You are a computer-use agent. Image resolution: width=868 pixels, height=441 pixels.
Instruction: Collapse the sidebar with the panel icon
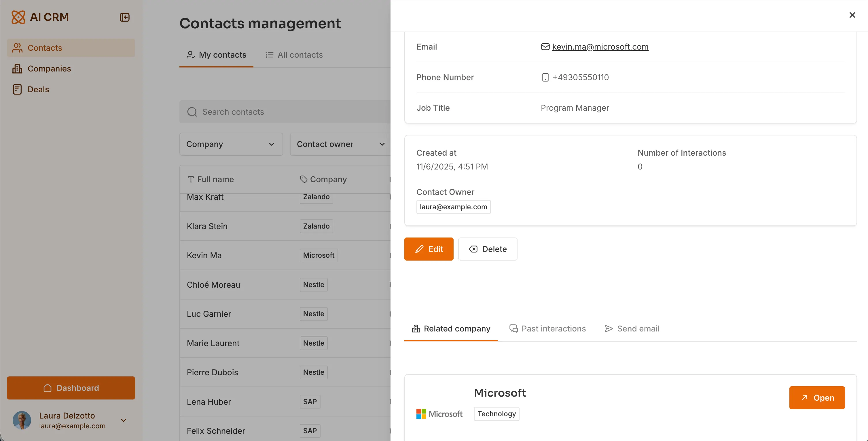point(124,17)
